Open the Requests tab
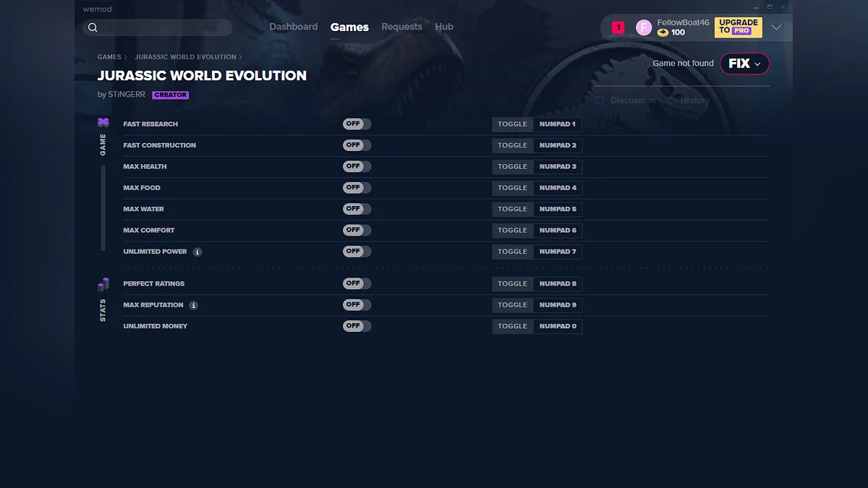868x488 pixels. click(401, 27)
